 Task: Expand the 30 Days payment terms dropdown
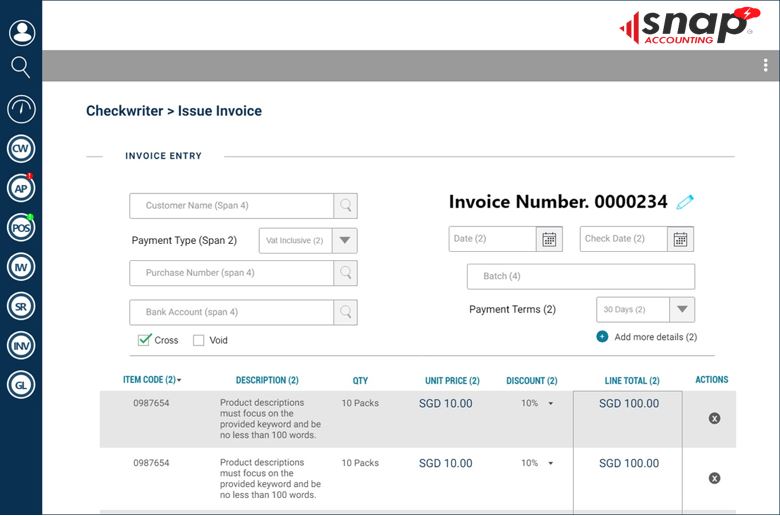point(682,310)
